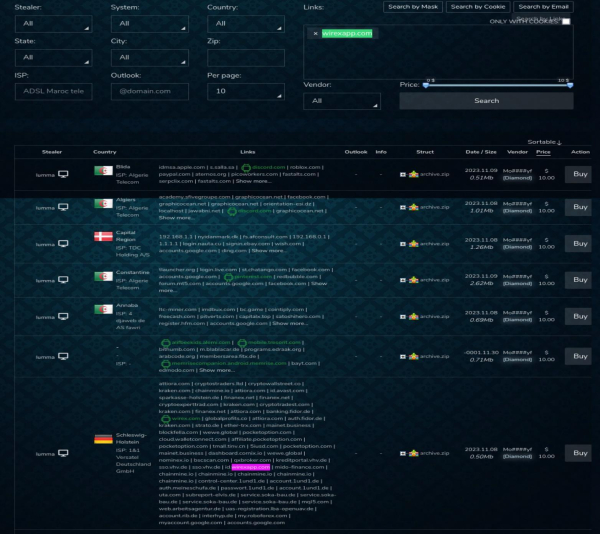Click the Search by Email button
The height and width of the screenshot is (534, 600).
(543, 7)
